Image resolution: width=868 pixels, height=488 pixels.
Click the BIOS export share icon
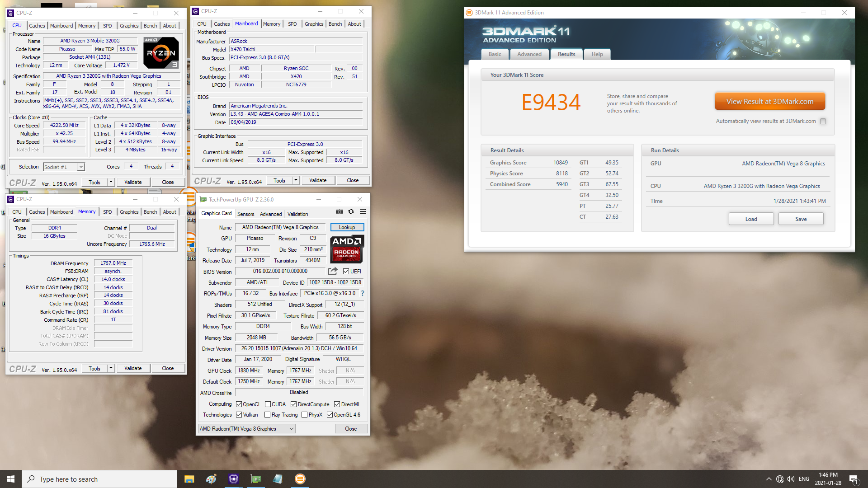[x=333, y=271]
